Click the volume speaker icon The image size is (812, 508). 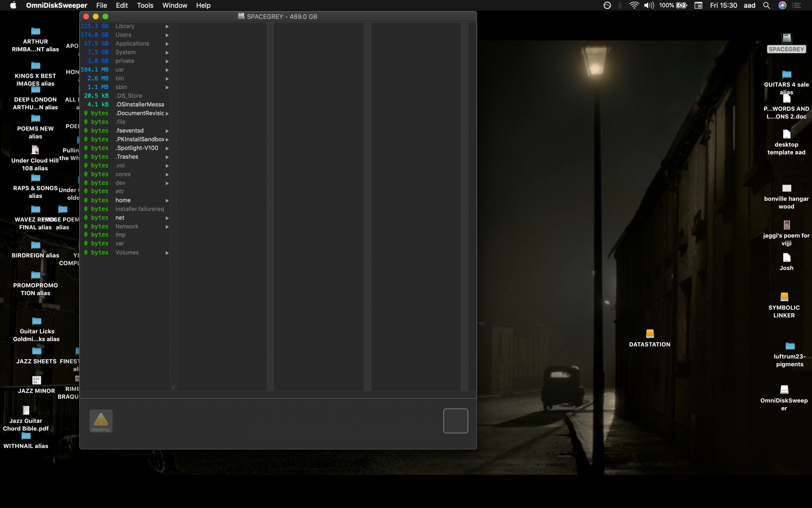pyautogui.click(x=649, y=5)
